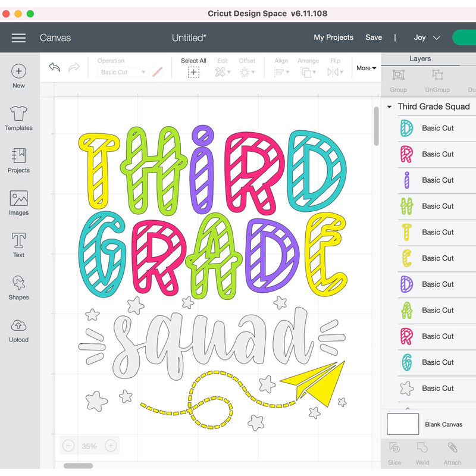Click the Templates icon
Viewport: 476px width, 476px height.
(x=18, y=115)
